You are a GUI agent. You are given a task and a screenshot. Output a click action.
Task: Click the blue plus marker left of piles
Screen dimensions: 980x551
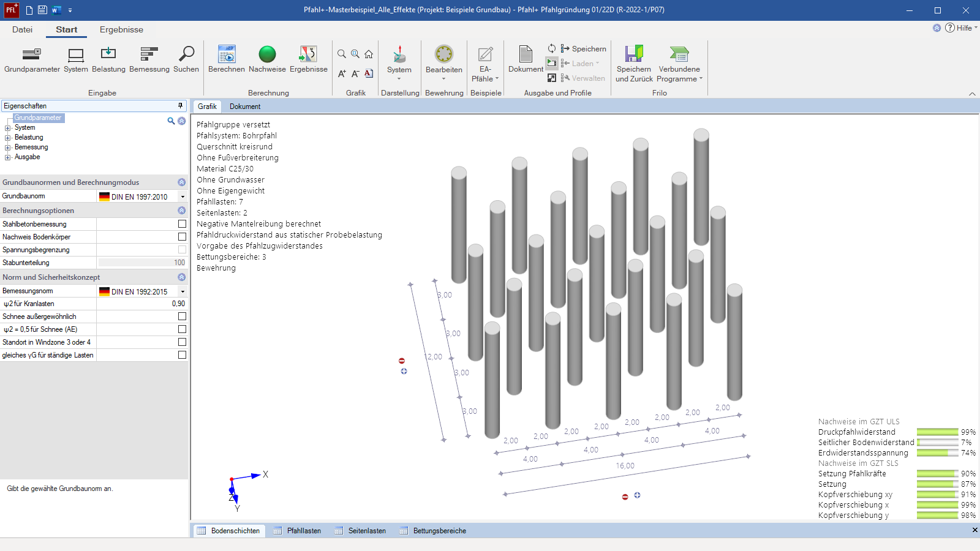coord(404,371)
